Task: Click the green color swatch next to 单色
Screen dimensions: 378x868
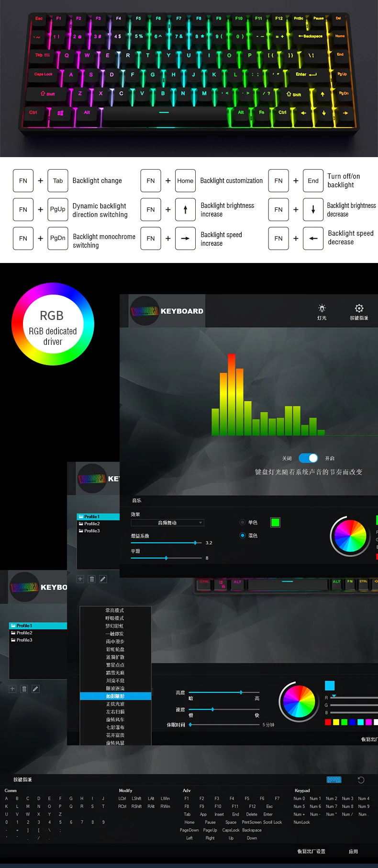Action: (x=275, y=522)
